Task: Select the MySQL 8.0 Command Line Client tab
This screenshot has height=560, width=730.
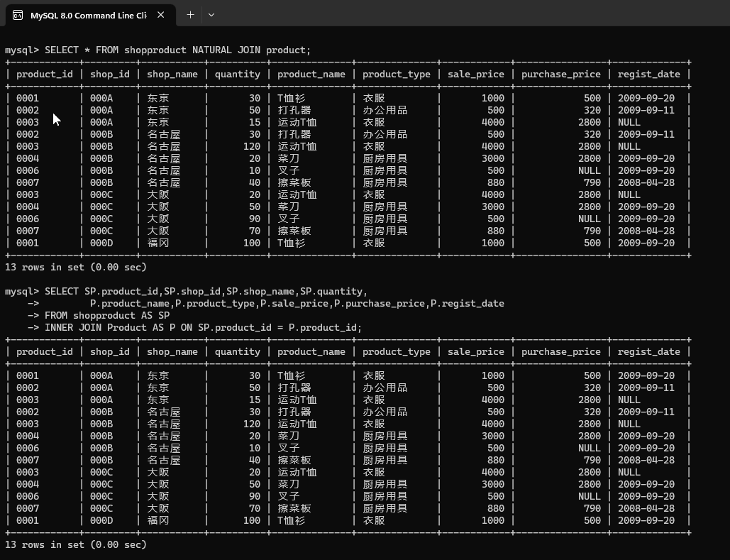Action: [x=91, y=16]
